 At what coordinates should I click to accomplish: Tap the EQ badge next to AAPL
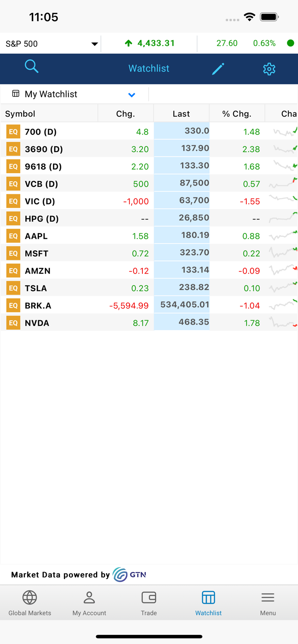tap(13, 236)
